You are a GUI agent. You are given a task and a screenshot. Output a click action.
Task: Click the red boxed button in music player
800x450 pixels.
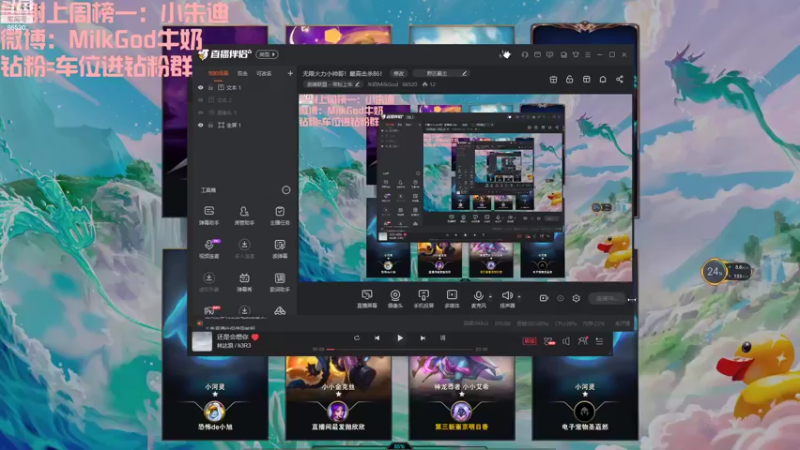(530, 341)
